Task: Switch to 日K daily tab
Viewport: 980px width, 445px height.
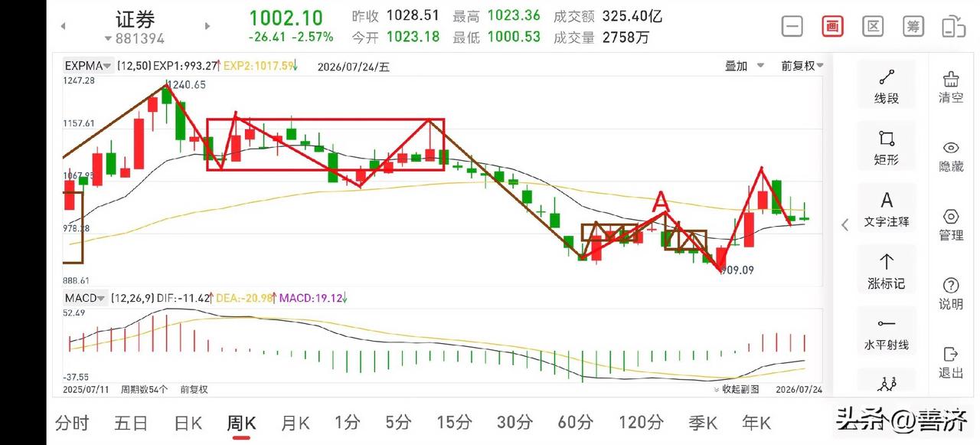Action: click(x=188, y=422)
